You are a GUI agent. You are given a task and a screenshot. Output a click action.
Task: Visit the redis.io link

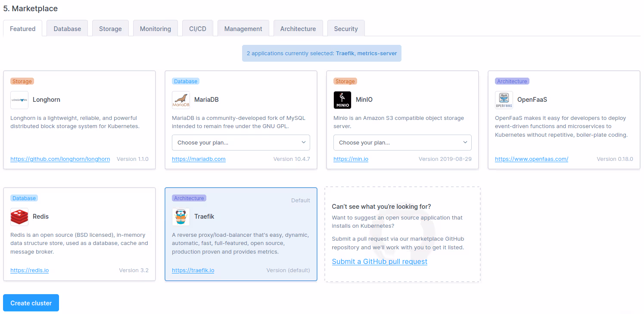click(30, 270)
